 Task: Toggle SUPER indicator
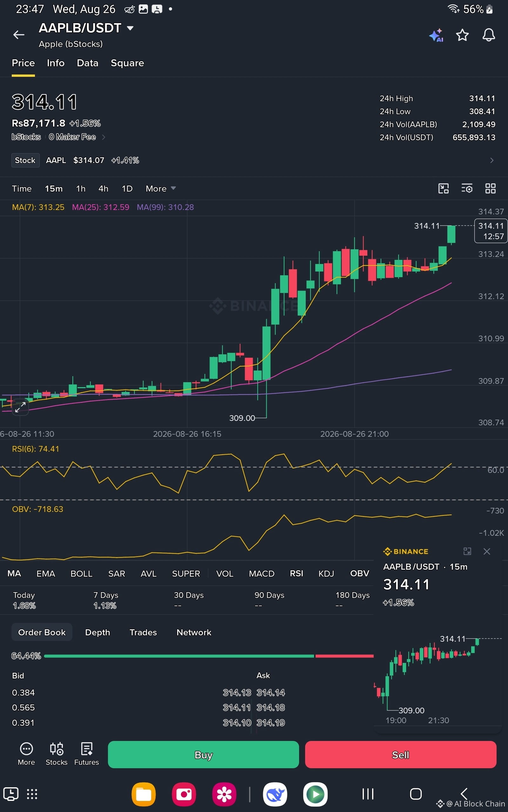186,573
